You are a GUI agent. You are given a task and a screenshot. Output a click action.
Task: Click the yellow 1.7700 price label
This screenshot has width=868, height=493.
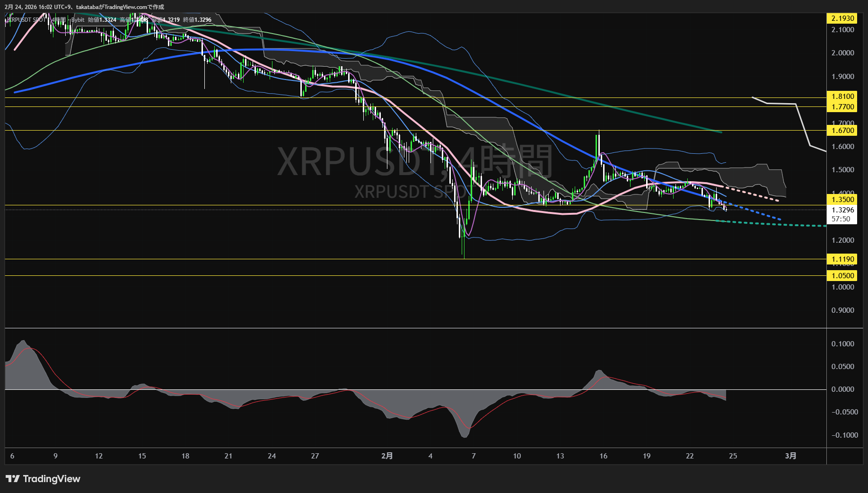point(842,107)
